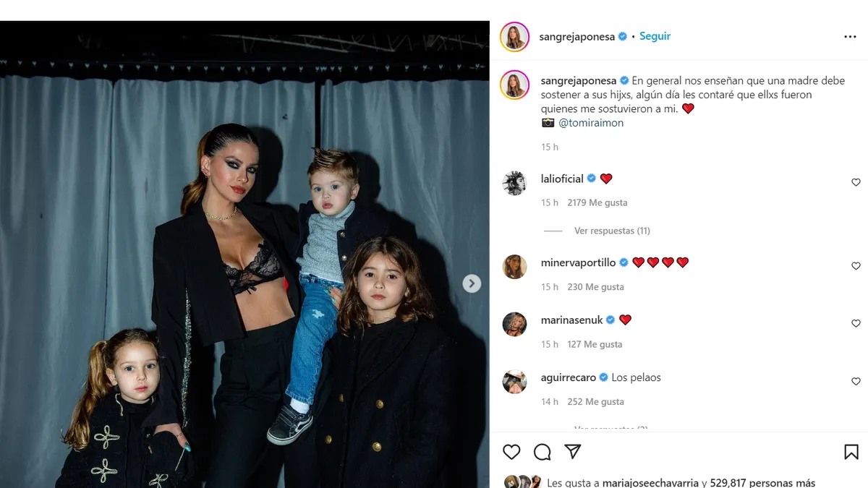Like lalioficial's comment with small heart
Image resolution: width=868 pixels, height=488 pixels.
pyautogui.click(x=856, y=182)
